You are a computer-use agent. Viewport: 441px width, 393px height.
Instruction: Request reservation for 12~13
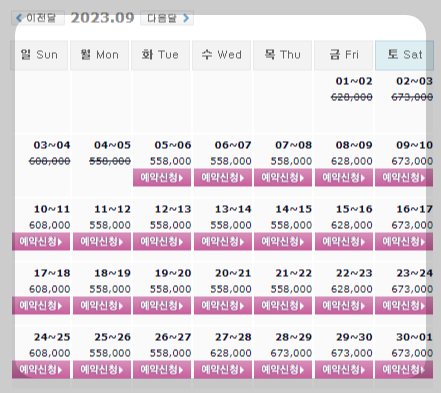tap(162, 241)
